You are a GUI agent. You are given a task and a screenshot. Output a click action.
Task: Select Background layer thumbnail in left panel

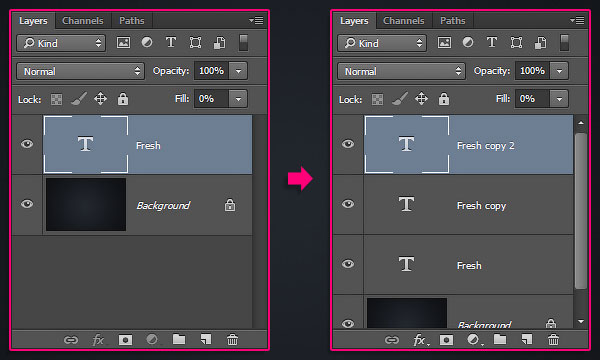coord(86,204)
